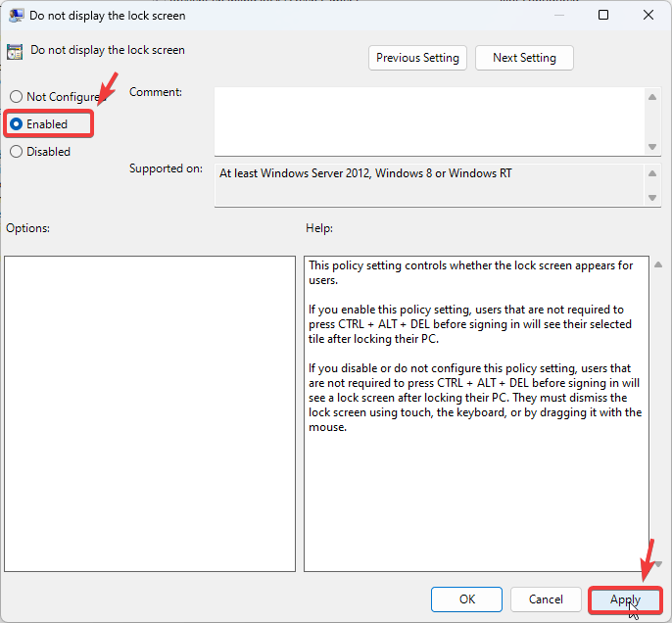Select the Enabled radio button
672x623 pixels.
[x=16, y=123]
